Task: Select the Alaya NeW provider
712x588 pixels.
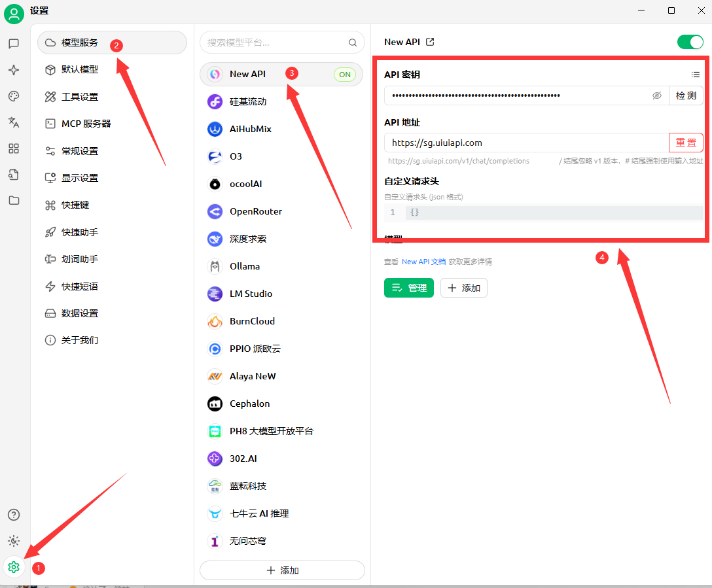Action: click(281, 376)
